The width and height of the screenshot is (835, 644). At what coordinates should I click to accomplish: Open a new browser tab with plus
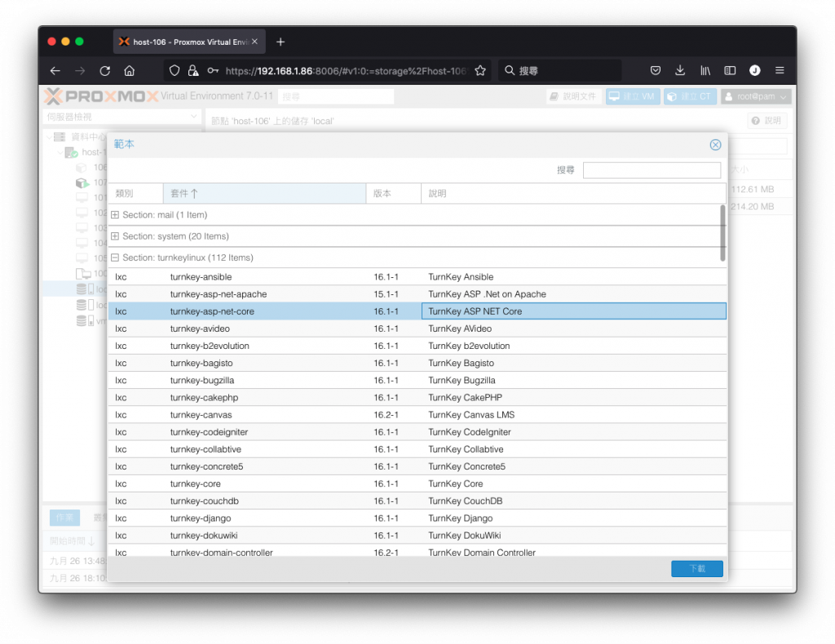click(281, 42)
